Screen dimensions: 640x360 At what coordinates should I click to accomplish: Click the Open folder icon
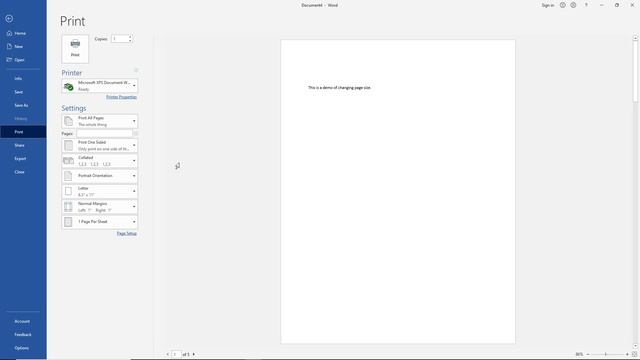point(9,60)
